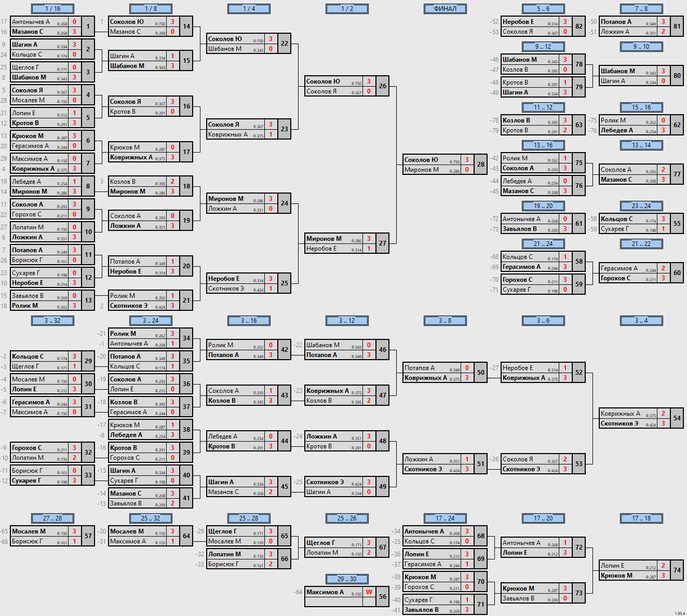Click Неробов Е in semifinal match 27
The width and height of the screenshot is (687, 616).
321,249
